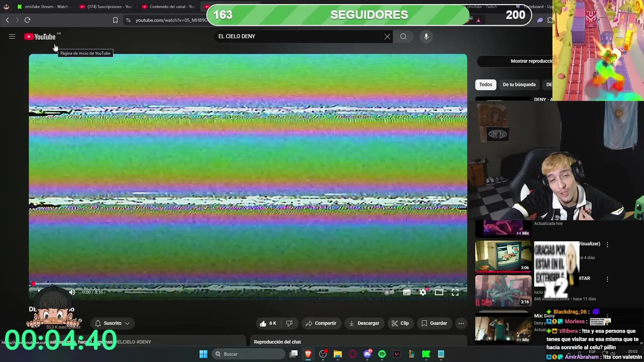Open Spotify on taskbar
The image size is (644, 362).
click(382, 354)
